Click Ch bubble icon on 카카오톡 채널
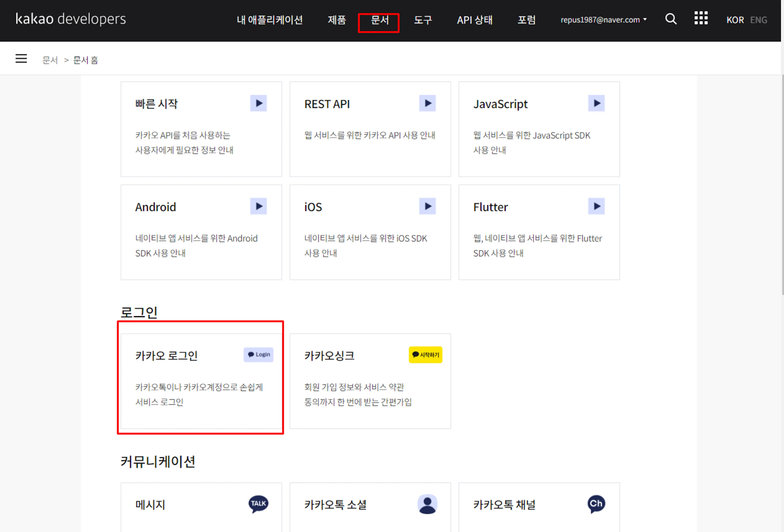The height and width of the screenshot is (532, 784). [596, 504]
